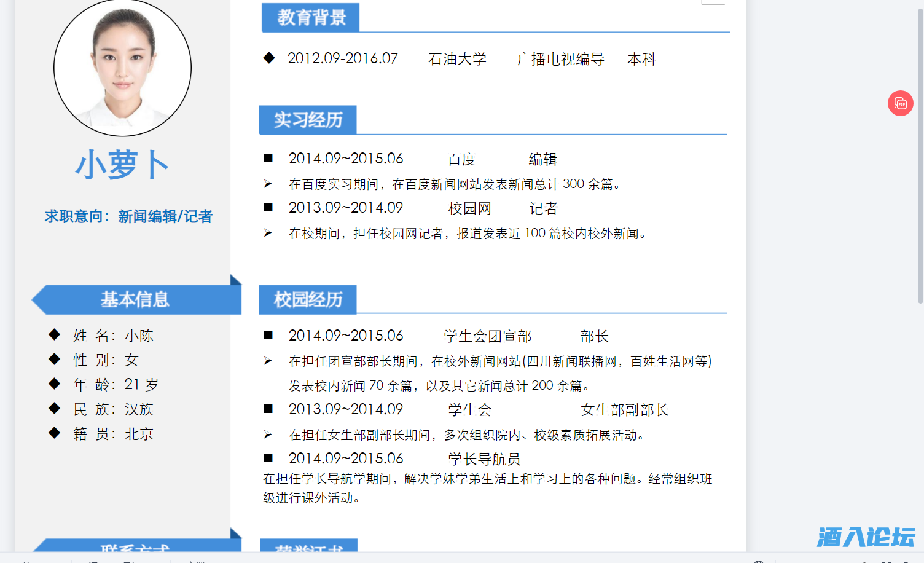The width and height of the screenshot is (924, 563).
Task: Click the 求职意向 job intention line
Action: point(128,216)
